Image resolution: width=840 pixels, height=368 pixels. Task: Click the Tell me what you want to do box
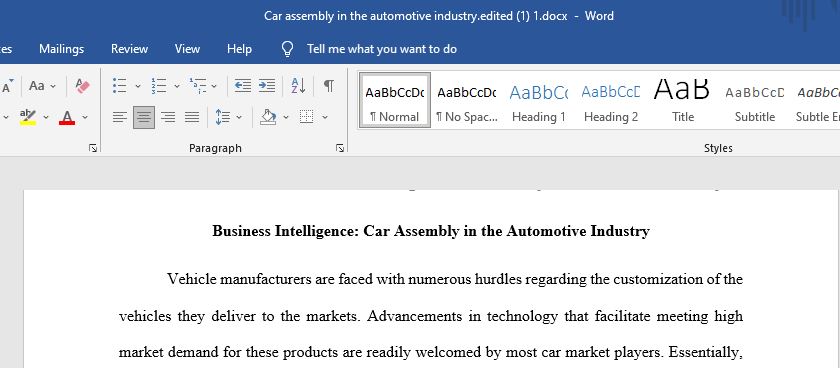click(x=381, y=49)
